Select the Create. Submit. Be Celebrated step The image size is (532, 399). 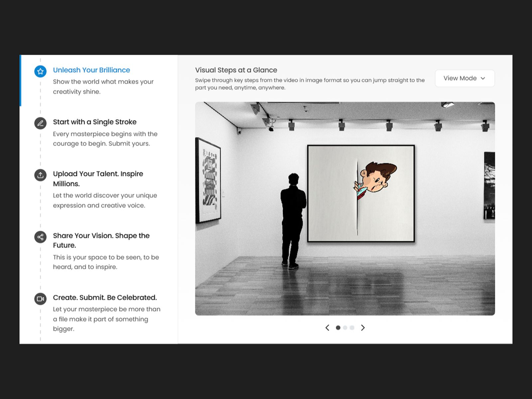pyautogui.click(x=105, y=298)
